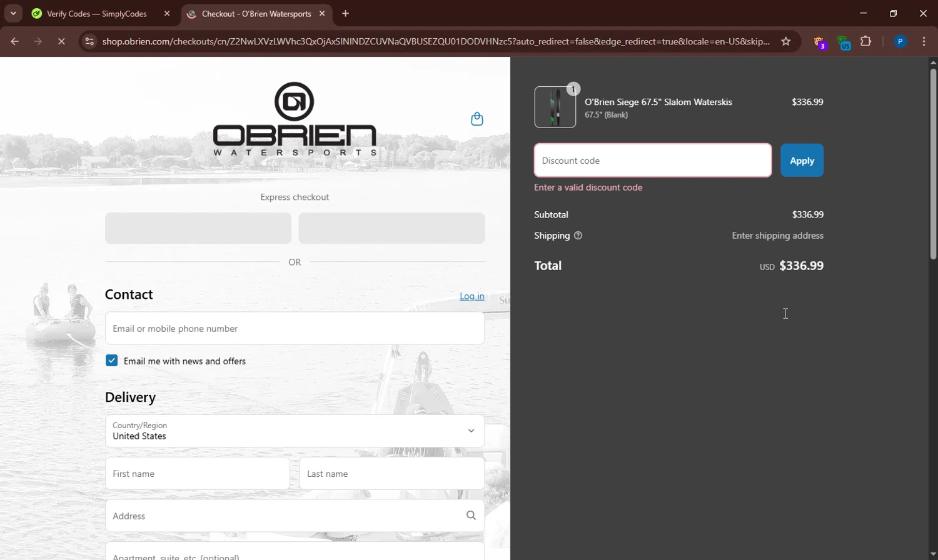Click the second express checkout button
The height and width of the screenshot is (560, 938).
(391, 228)
